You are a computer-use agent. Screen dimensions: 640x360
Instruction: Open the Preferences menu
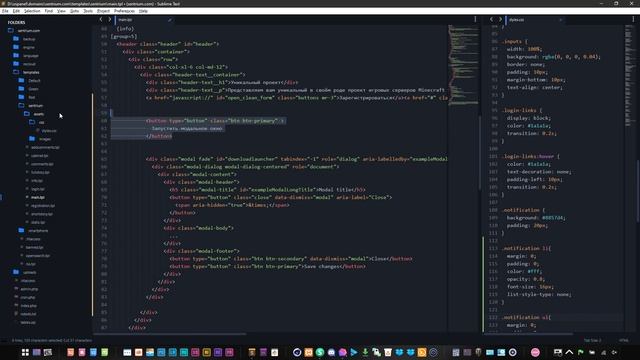coord(124,11)
